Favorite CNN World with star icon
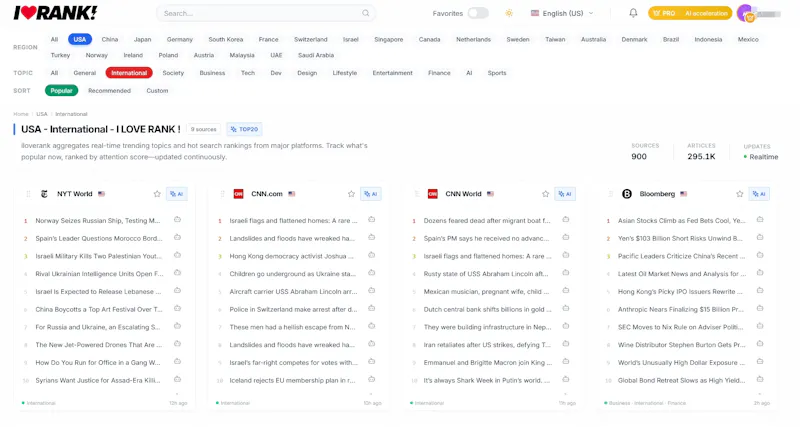Viewport: 800px width, 427px height. click(545, 194)
